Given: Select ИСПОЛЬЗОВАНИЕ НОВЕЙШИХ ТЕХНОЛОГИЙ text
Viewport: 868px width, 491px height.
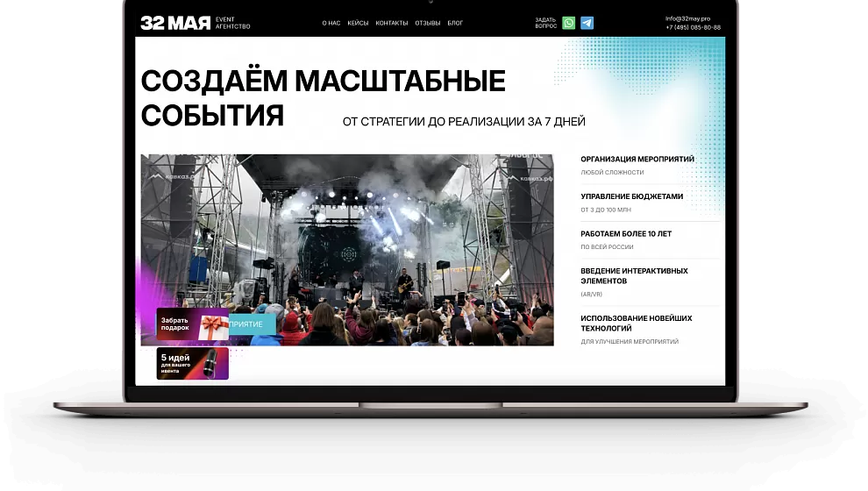Looking at the screenshot, I should tap(637, 324).
